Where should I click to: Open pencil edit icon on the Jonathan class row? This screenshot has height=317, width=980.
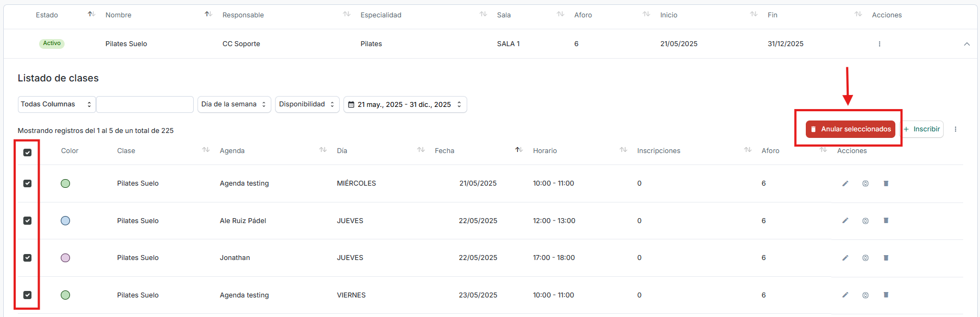click(x=845, y=258)
